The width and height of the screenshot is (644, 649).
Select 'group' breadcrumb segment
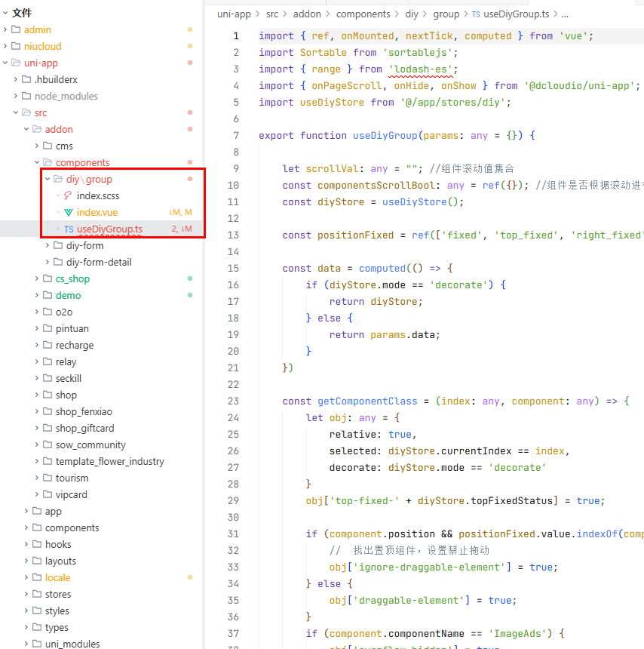tap(446, 14)
